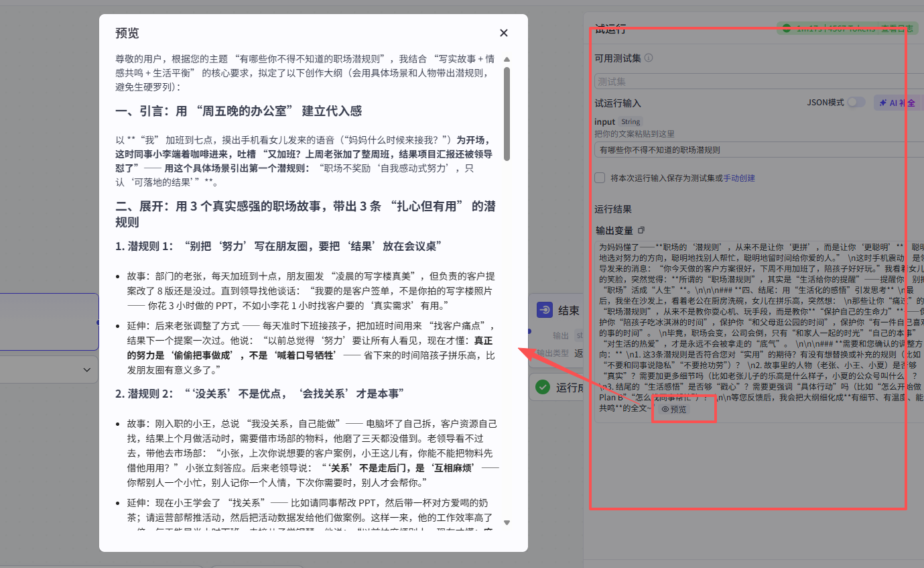Click the 输出类型 label in the 结束 node

click(553, 353)
